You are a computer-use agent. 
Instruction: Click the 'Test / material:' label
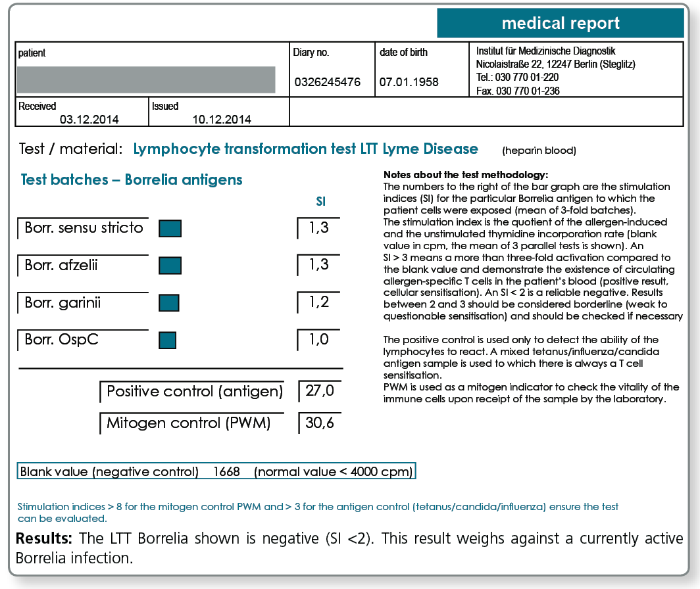(70, 149)
